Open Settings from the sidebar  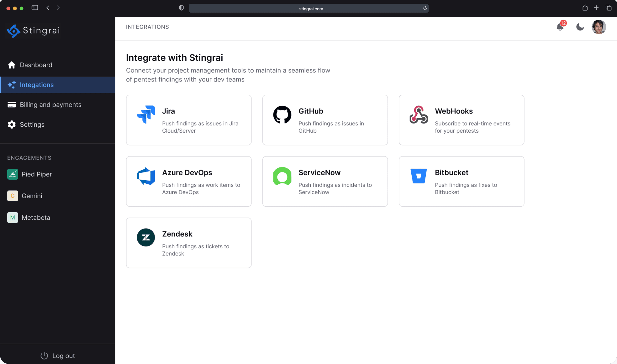click(32, 124)
